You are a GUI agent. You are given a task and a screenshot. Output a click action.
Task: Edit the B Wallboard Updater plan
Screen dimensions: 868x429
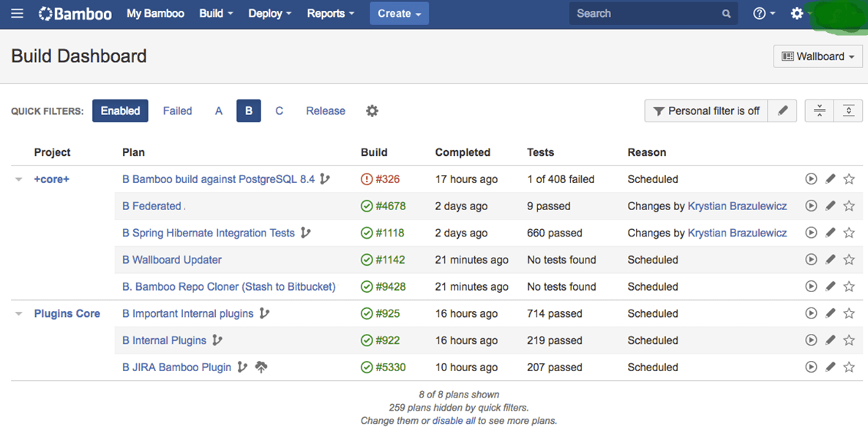click(x=830, y=259)
